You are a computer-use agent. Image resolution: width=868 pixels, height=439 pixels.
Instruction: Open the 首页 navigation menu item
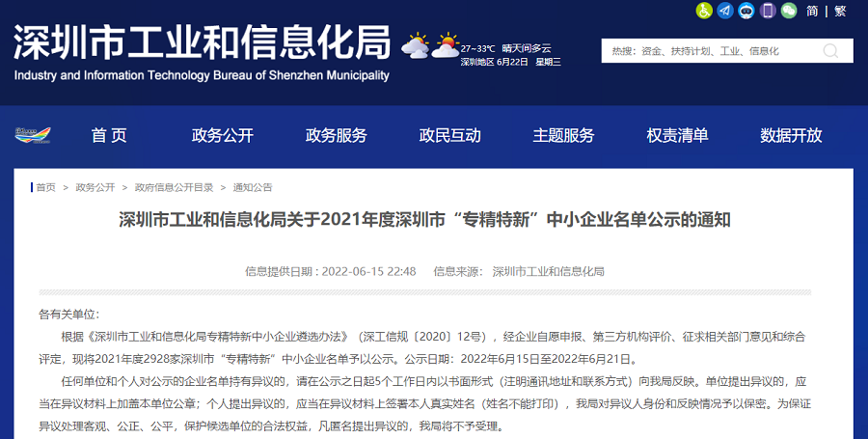coord(109,136)
